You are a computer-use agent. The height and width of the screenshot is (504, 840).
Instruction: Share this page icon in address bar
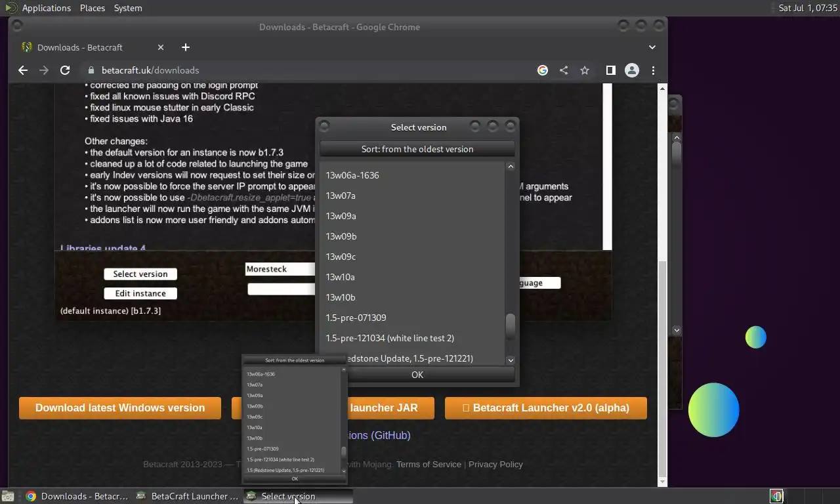pos(564,70)
